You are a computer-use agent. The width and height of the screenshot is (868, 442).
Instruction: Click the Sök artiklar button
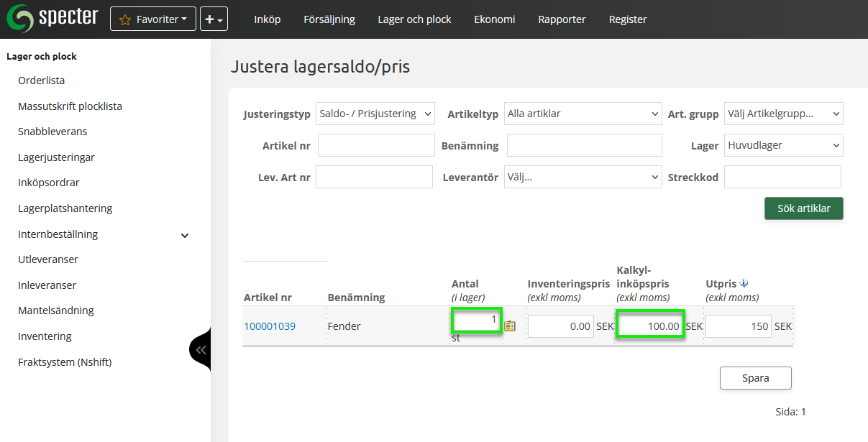803,208
